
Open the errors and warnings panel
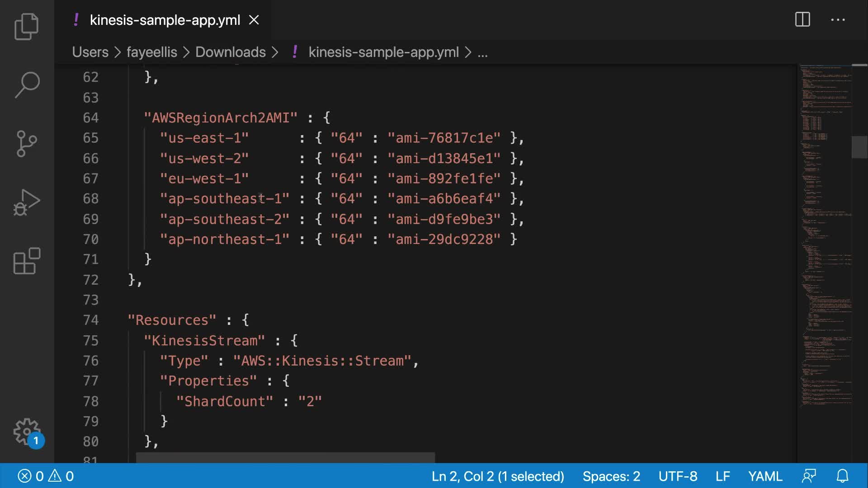click(46, 476)
